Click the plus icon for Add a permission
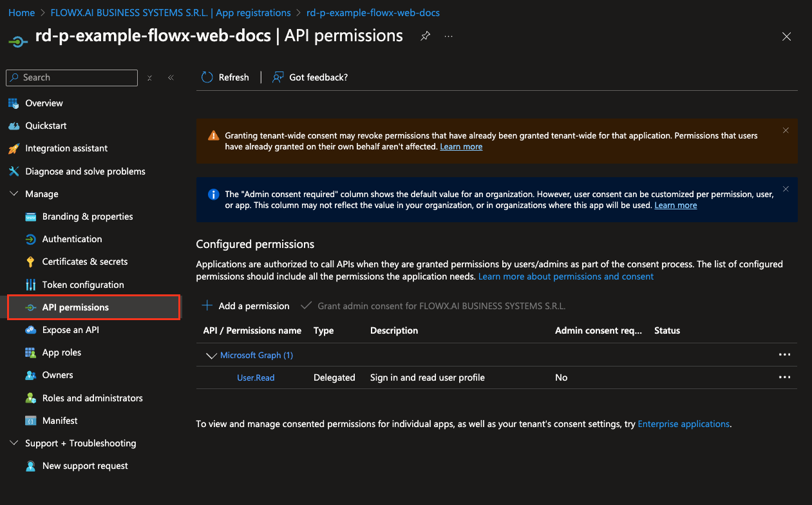 207,305
